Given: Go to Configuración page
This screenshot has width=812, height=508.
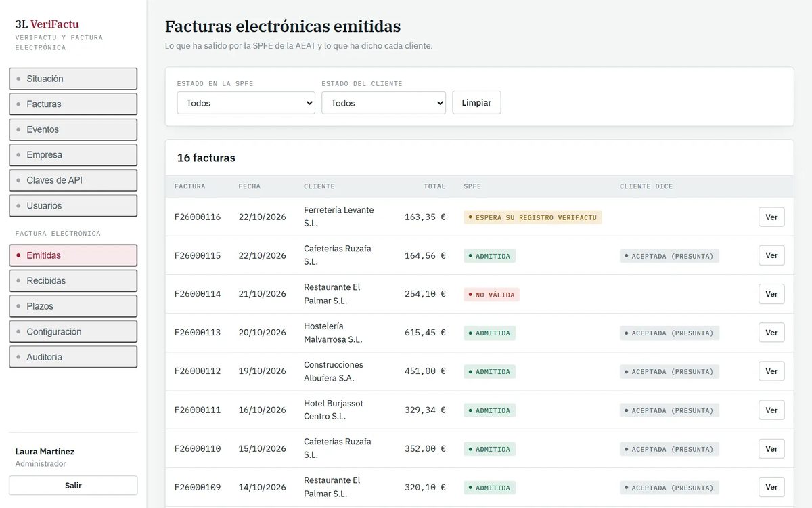Looking at the screenshot, I should (73, 332).
